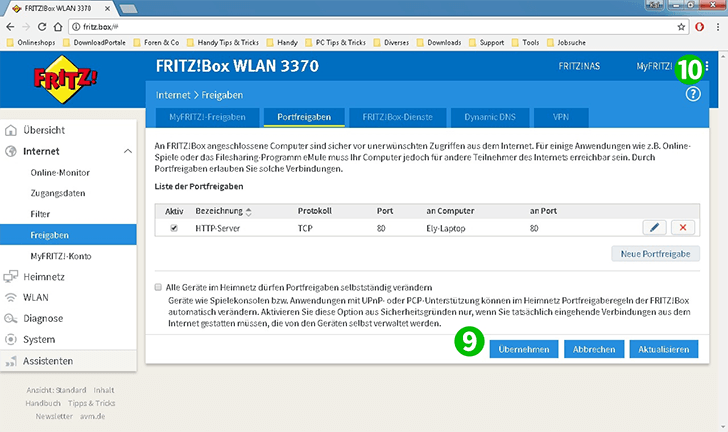This screenshot has height=432, width=728.
Task: Click the Handbuch footer link
Action: tap(43, 403)
